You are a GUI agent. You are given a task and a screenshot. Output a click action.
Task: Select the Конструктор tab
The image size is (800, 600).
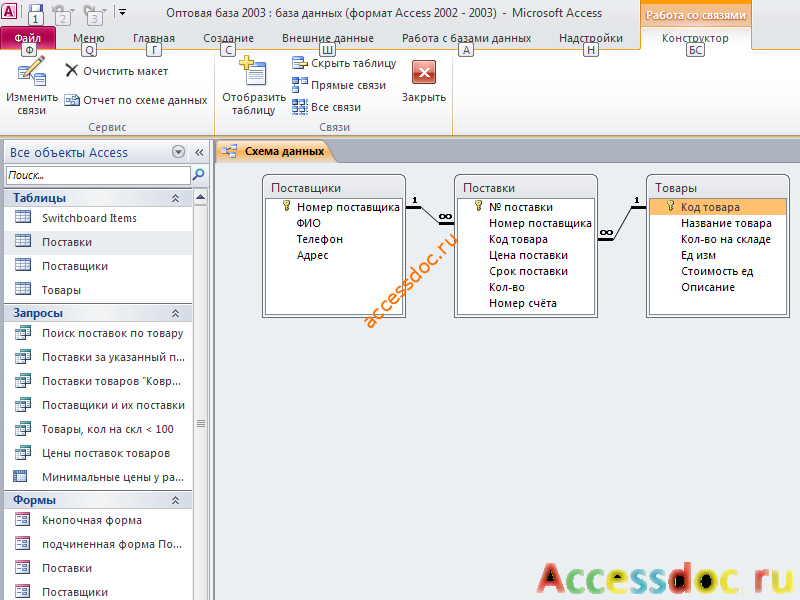point(695,38)
